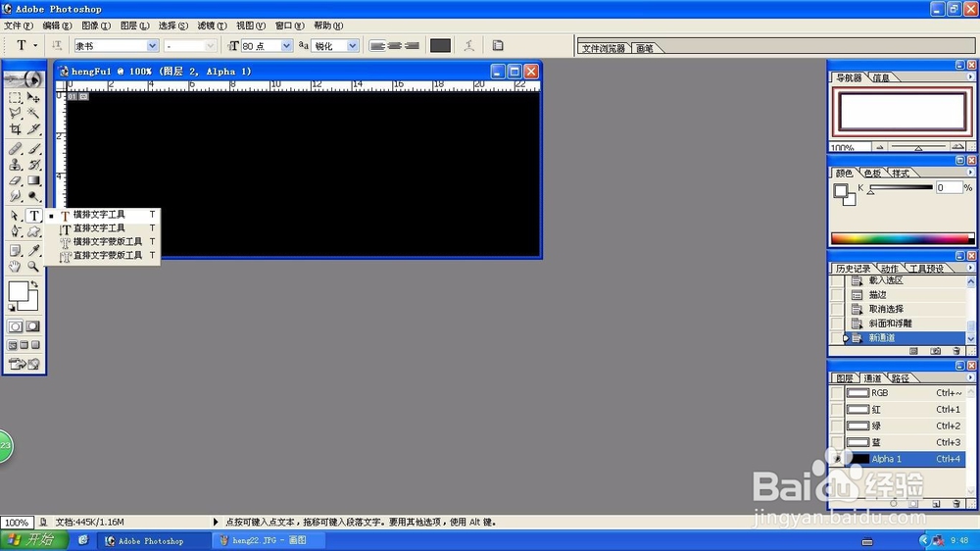Image resolution: width=980 pixels, height=551 pixels.
Task: Select the Path Selection tool
Action: tap(15, 216)
